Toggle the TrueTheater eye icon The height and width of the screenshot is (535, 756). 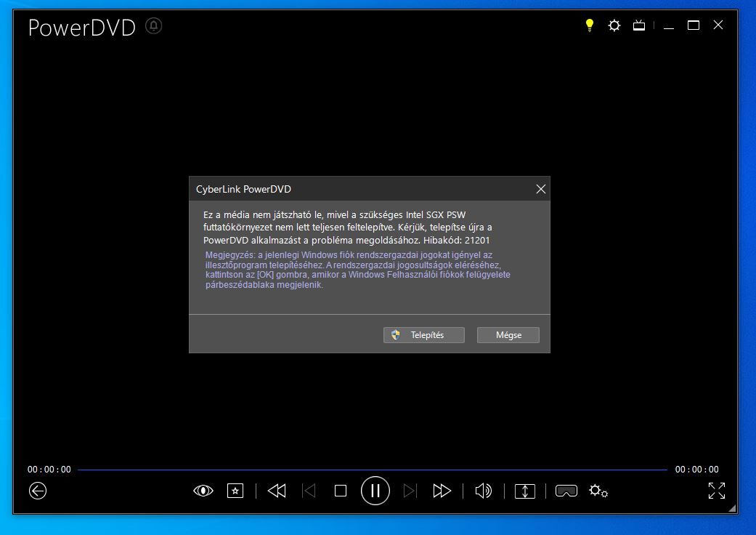tap(203, 491)
